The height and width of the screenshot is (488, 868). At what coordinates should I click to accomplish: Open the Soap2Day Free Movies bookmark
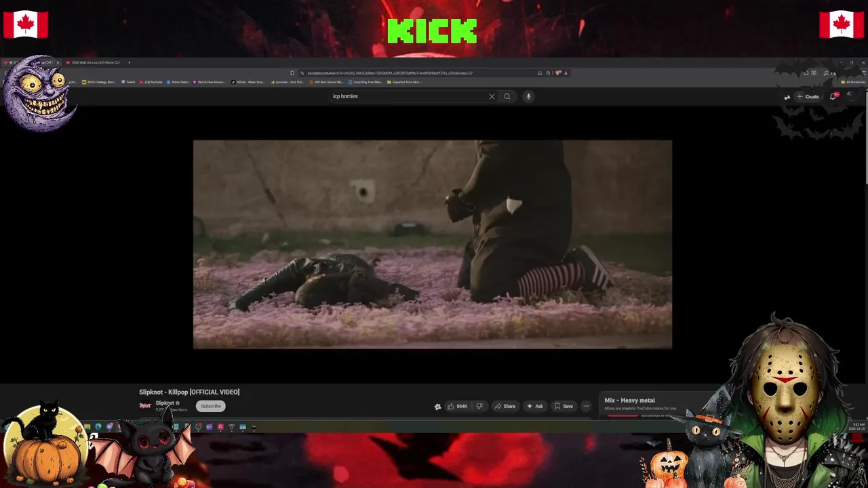coord(366,82)
